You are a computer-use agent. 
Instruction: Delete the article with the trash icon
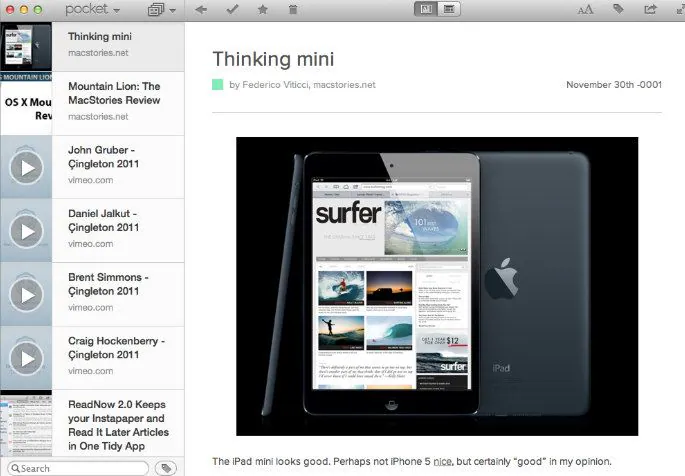tap(293, 9)
